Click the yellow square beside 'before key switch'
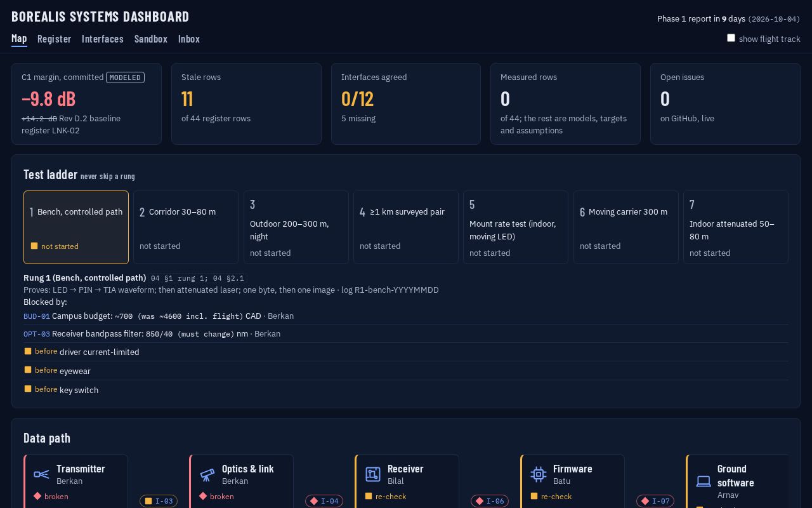The image size is (812, 508). 28,389
